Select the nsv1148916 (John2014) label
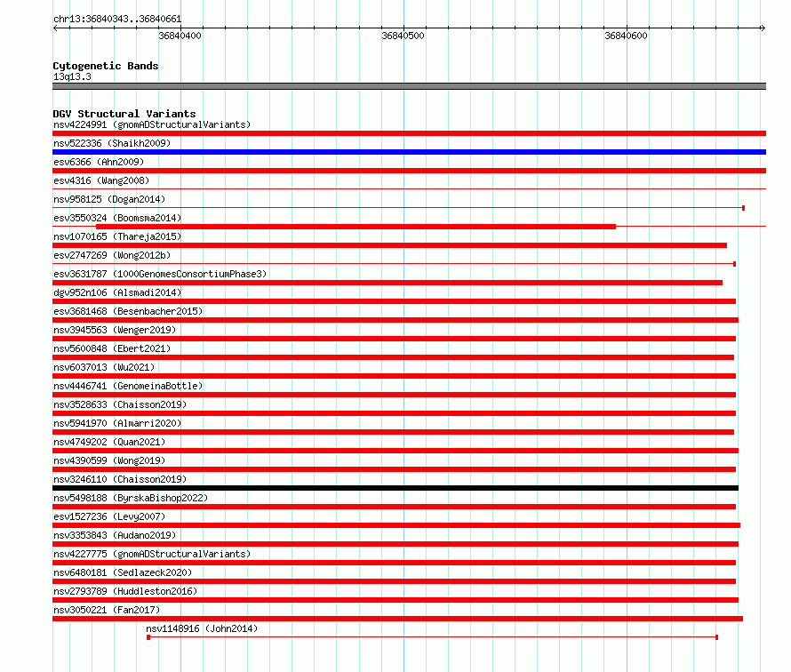 (x=202, y=628)
